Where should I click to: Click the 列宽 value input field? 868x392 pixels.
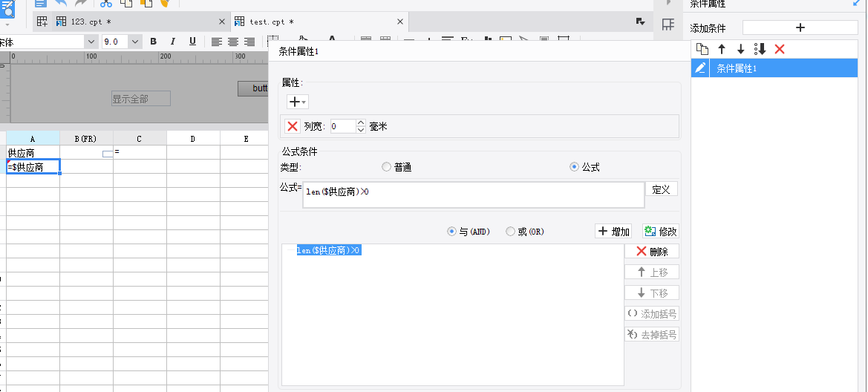342,126
